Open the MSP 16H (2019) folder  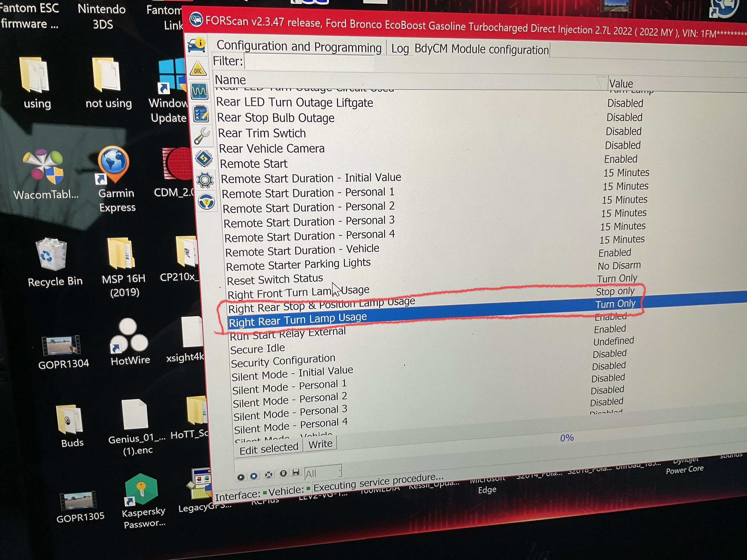tap(123, 267)
